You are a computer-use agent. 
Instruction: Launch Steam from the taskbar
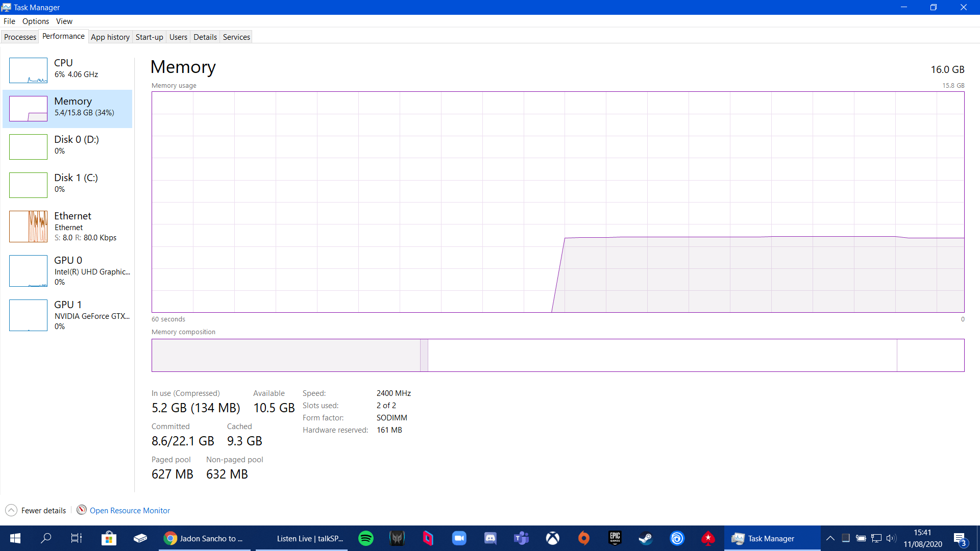[x=645, y=538]
